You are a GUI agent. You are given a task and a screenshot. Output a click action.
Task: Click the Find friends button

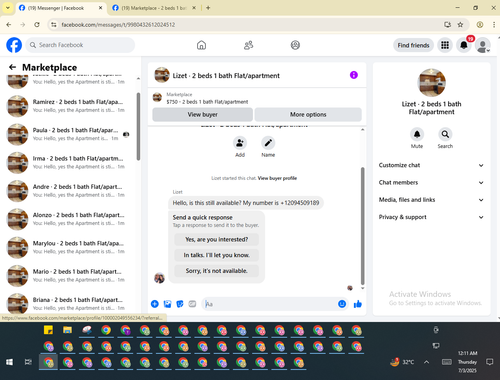click(x=413, y=45)
